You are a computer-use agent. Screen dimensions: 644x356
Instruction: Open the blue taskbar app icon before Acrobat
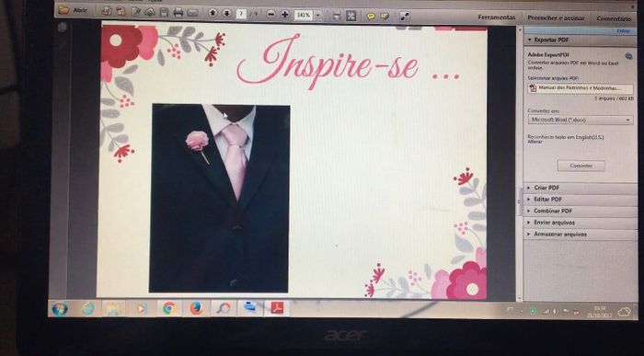250,307
